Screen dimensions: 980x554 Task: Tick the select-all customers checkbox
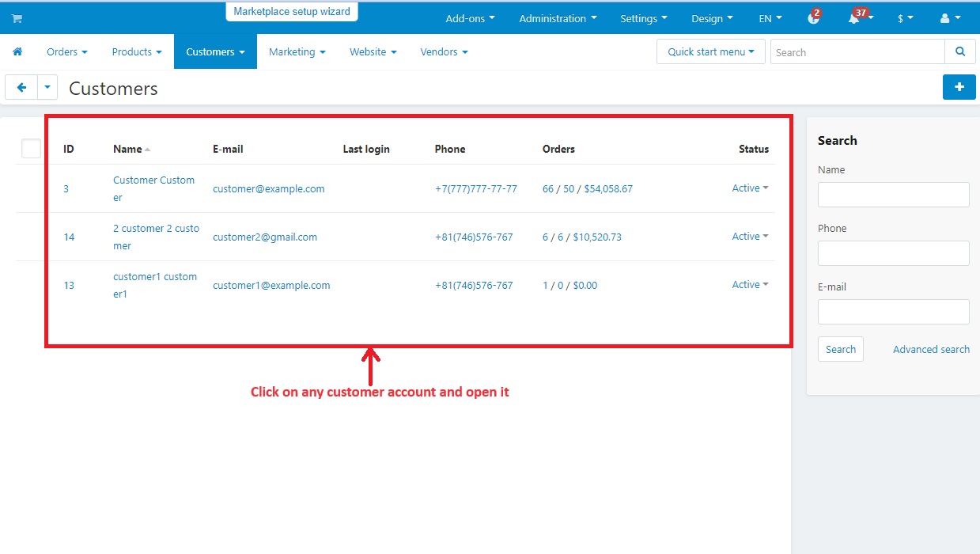pos(31,148)
